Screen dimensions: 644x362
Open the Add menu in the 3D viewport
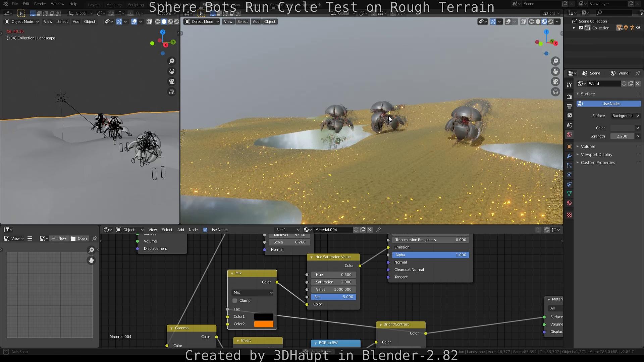tap(256, 21)
